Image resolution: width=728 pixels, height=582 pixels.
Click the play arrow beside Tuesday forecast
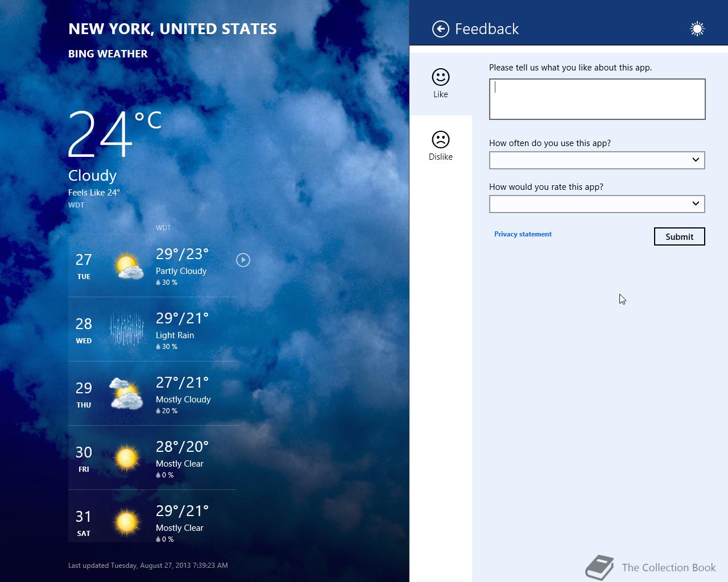(x=243, y=260)
